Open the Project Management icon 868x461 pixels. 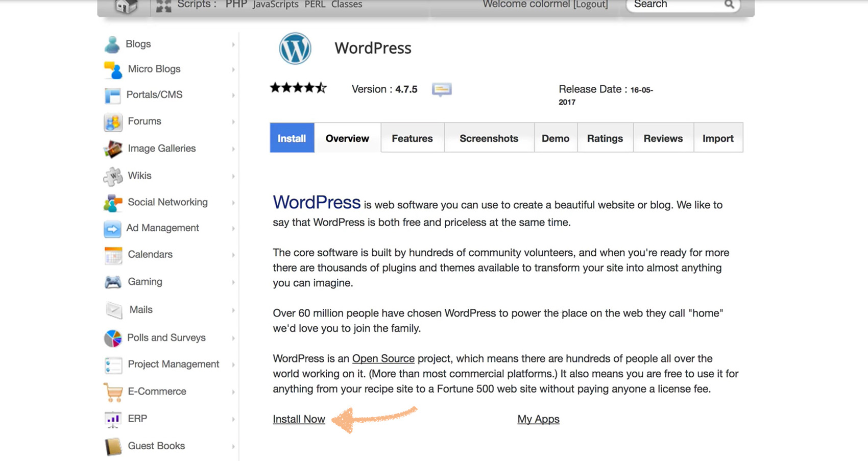tap(113, 365)
